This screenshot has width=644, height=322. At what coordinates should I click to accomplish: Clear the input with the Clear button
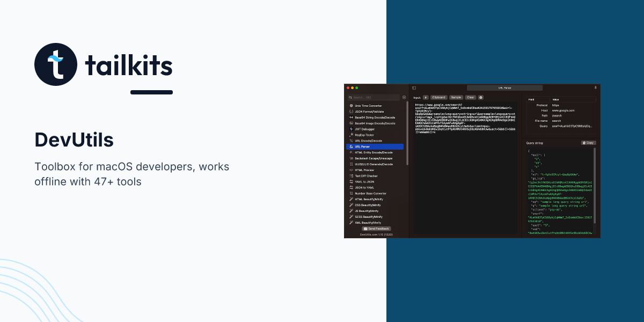click(471, 97)
